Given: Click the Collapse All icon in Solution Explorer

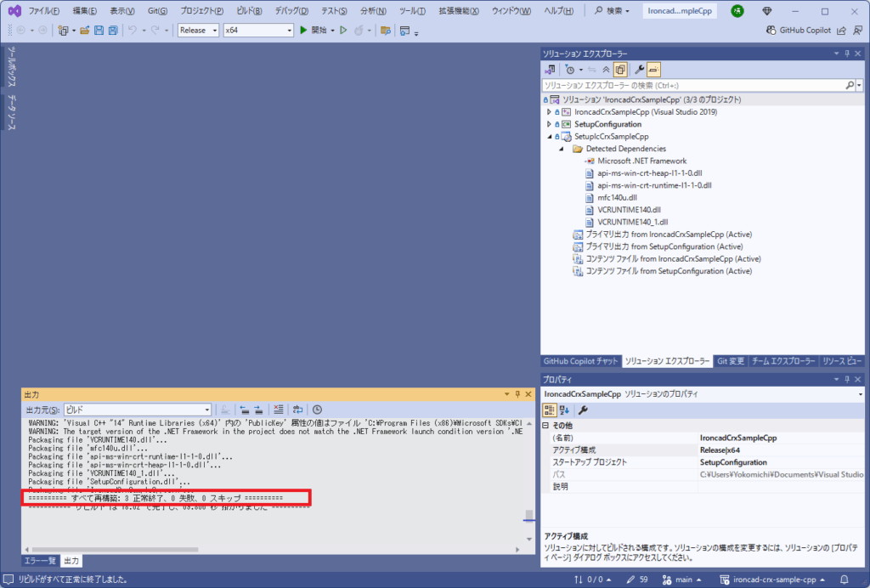Looking at the screenshot, I should 606,70.
